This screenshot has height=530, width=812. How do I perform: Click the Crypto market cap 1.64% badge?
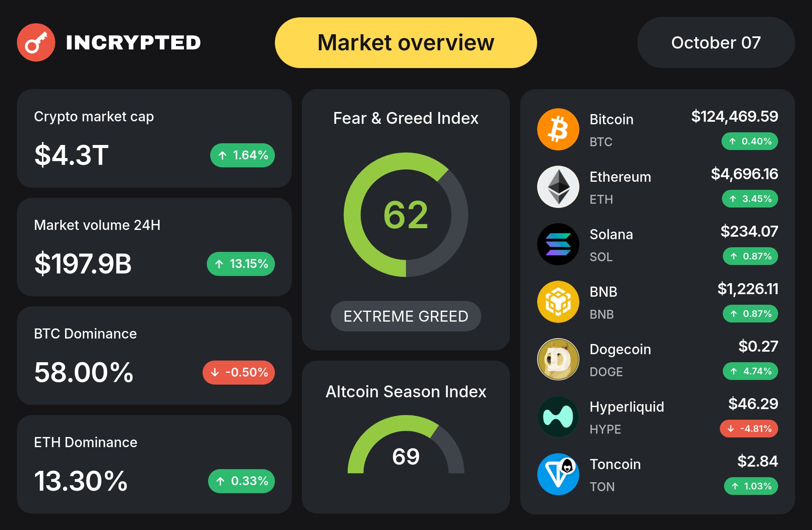coord(242,155)
